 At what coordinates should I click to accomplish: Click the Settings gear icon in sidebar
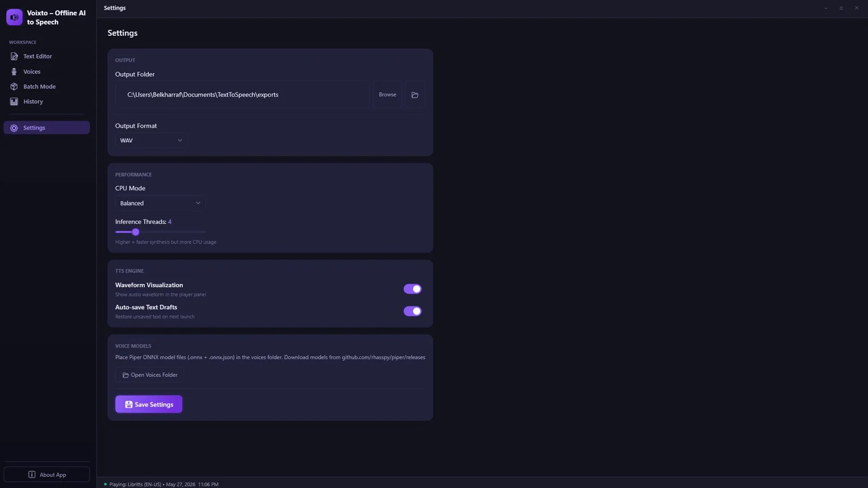[14, 128]
